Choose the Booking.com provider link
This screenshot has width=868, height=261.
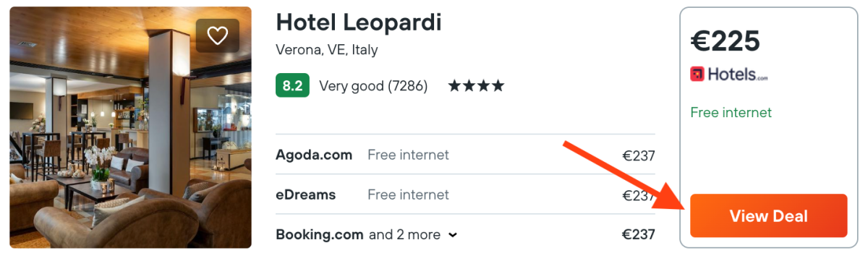coord(320,234)
